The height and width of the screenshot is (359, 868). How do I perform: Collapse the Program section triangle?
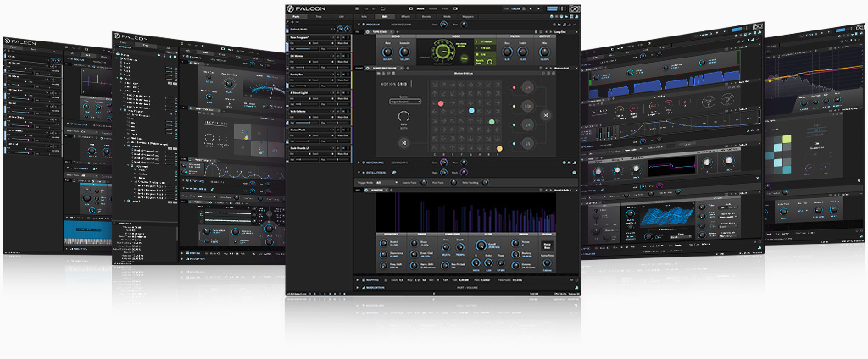pos(359,25)
